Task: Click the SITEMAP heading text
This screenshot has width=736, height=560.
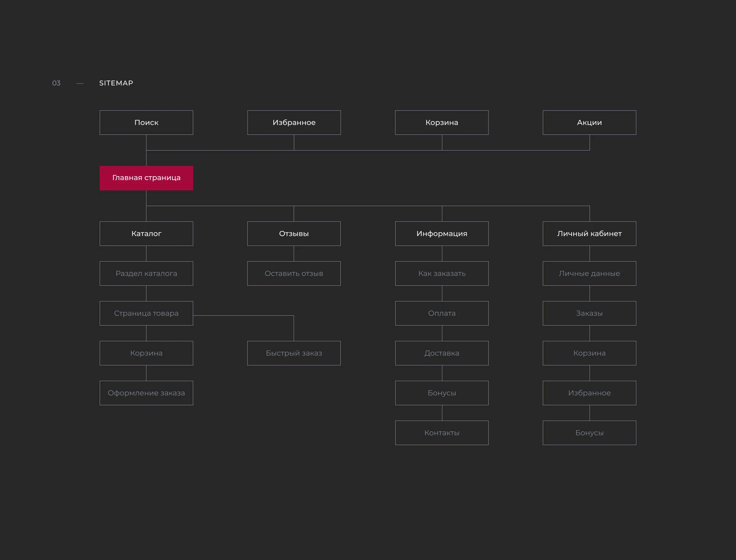Action: [116, 83]
